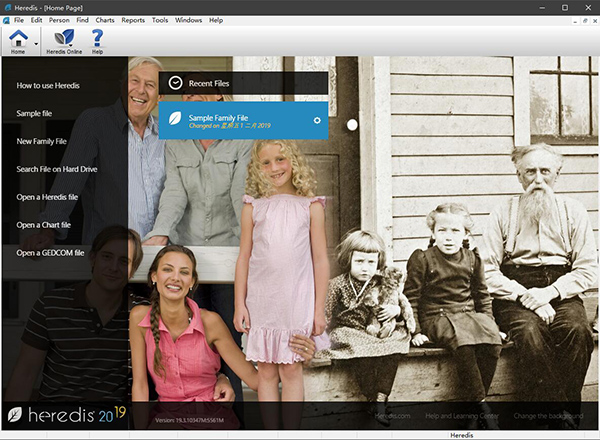Open the Sample file link

click(x=34, y=114)
